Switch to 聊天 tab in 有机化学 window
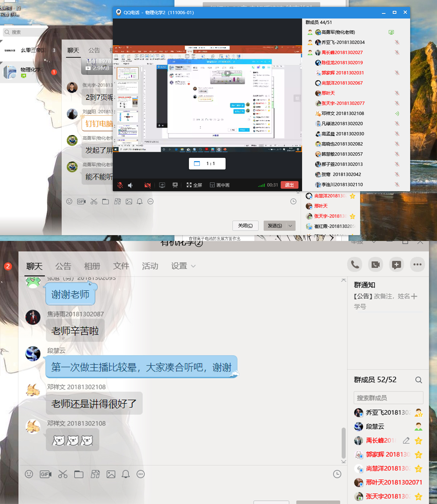 pos(34,266)
